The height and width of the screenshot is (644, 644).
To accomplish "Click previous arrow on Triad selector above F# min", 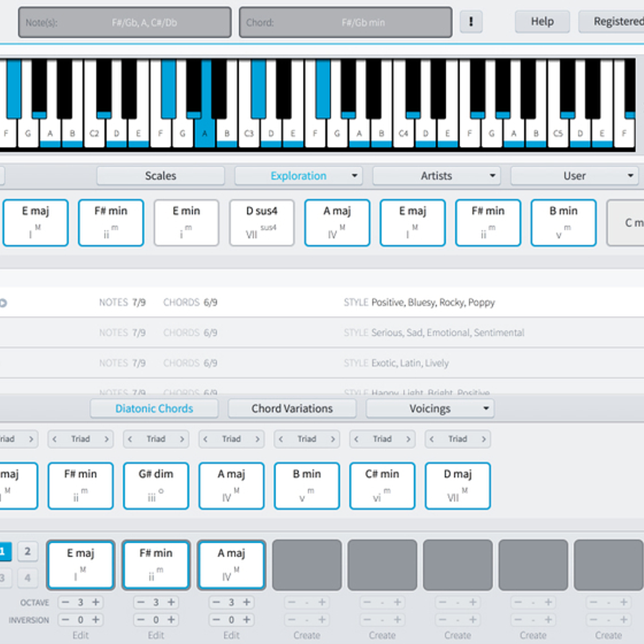I will pyautogui.click(x=55, y=439).
